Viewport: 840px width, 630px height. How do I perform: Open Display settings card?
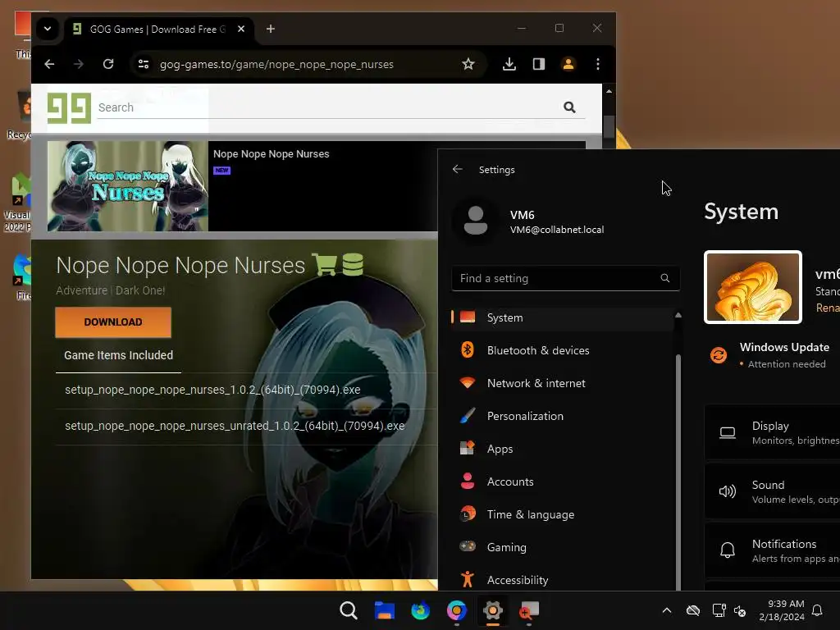click(x=772, y=432)
